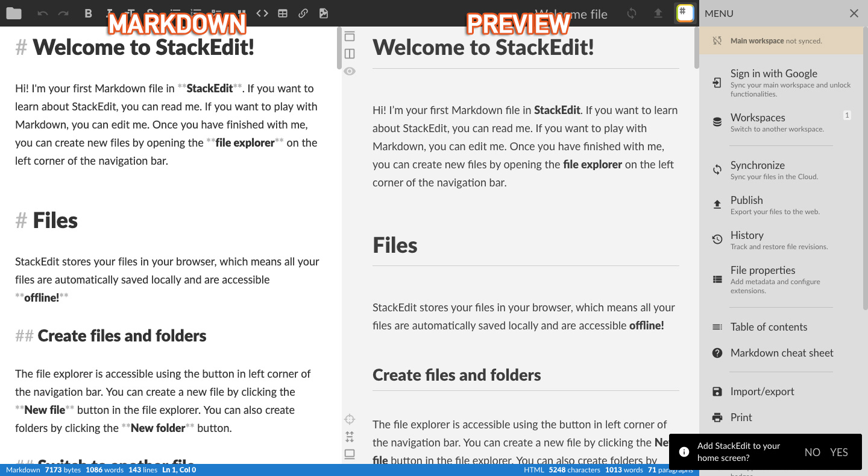Click '# Files' heading in Markdown editor
This screenshot has width=868, height=476.
pyautogui.click(x=46, y=221)
